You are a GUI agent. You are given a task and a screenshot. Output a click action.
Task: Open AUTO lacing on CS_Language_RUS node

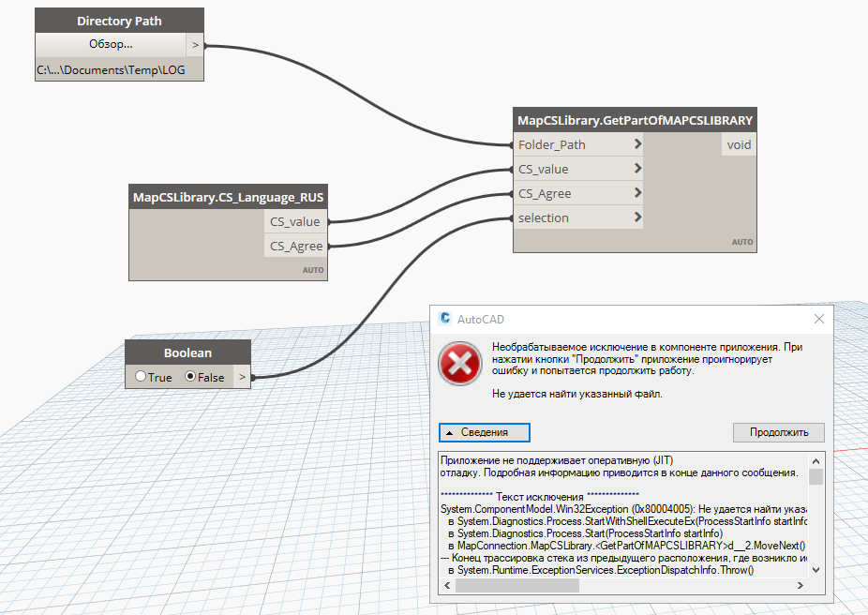pos(313,270)
